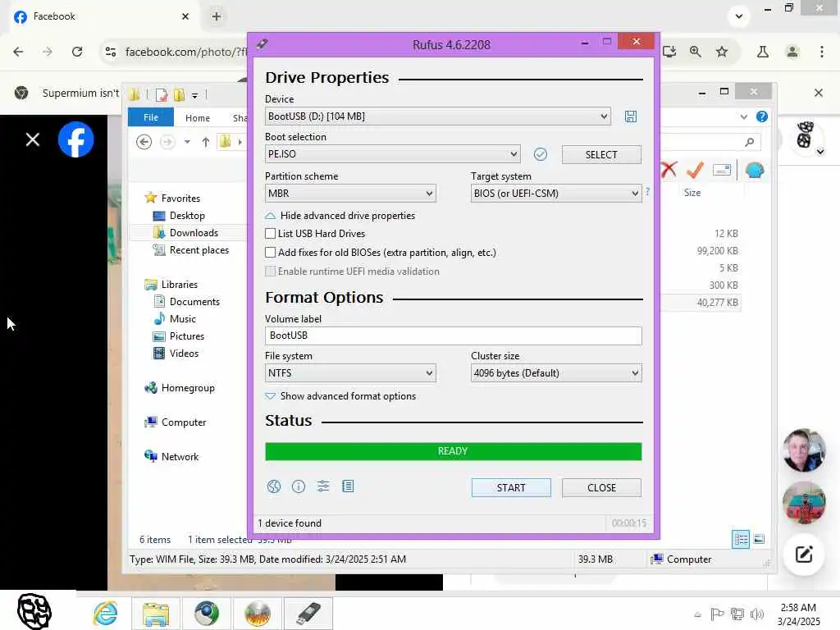Expand the Explorer ribbon chevron
840x630 pixels.
(743, 116)
